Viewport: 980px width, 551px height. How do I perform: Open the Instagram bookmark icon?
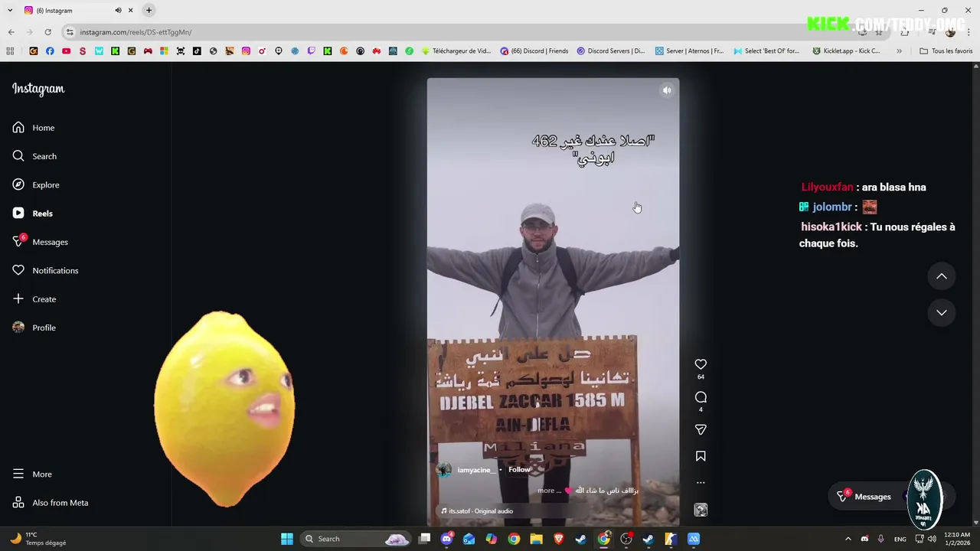coord(246,51)
